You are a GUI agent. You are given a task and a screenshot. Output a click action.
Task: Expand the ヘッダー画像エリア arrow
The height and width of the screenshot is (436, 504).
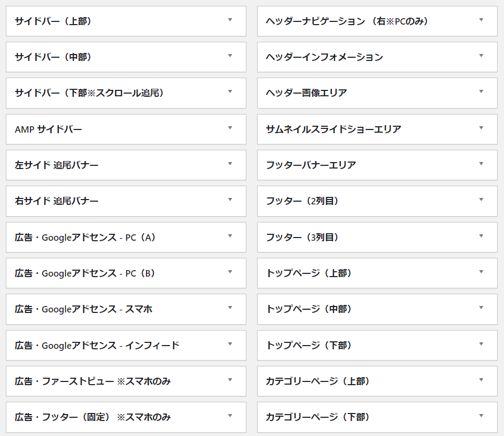pos(481,92)
